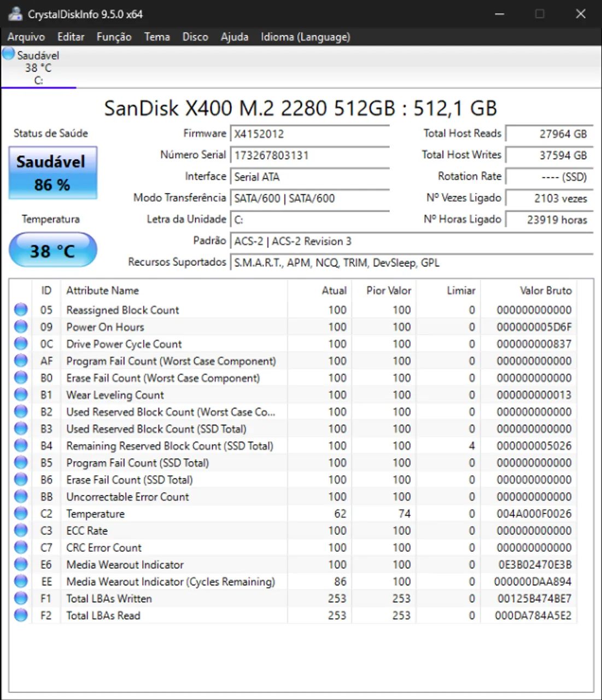Screen dimensions: 602x700
Task: Click status orb for Media Wearout Indicator (Cycles Remaining)
Action: tap(21, 581)
